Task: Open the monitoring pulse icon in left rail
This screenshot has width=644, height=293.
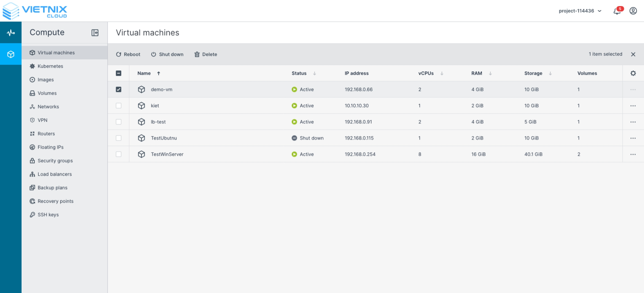Action: pos(11,33)
